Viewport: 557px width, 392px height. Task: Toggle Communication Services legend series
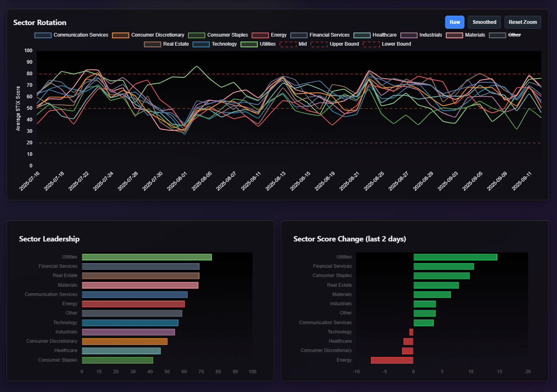point(71,35)
